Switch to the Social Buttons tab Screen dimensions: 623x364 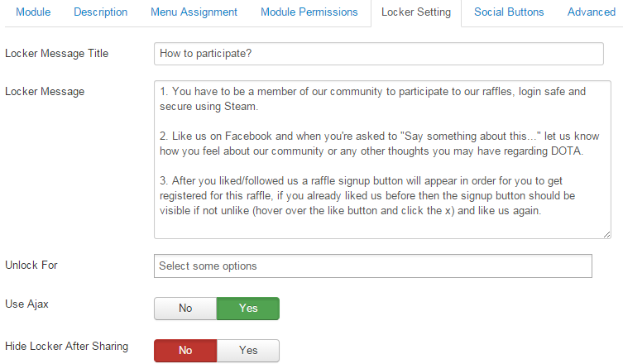(x=509, y=12)
